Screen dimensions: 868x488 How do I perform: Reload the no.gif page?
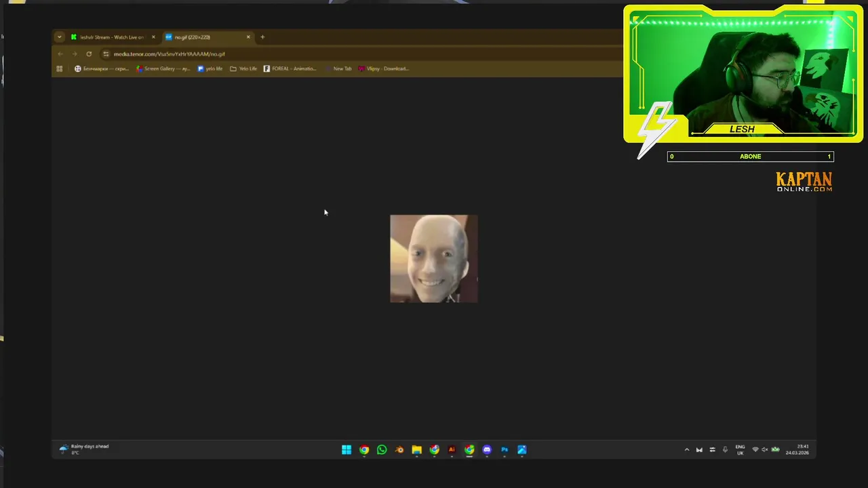point(89,54)
